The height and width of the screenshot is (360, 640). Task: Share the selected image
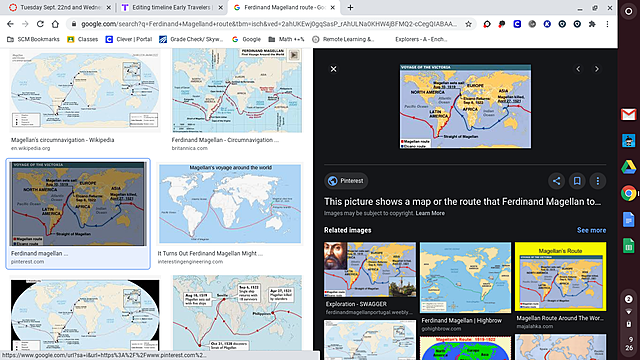click(556, 181)
